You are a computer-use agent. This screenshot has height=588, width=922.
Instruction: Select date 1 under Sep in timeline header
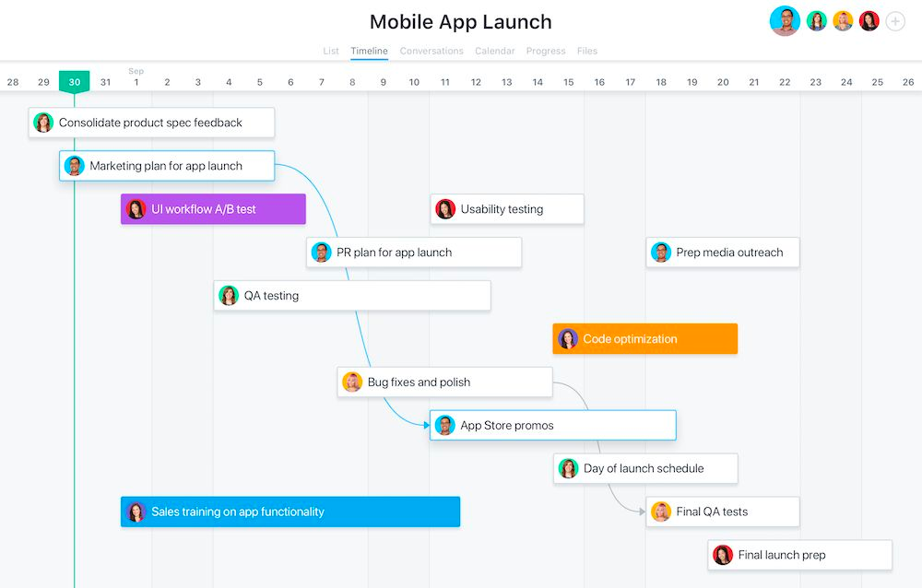pyautogui.click(x=136, y=82)
